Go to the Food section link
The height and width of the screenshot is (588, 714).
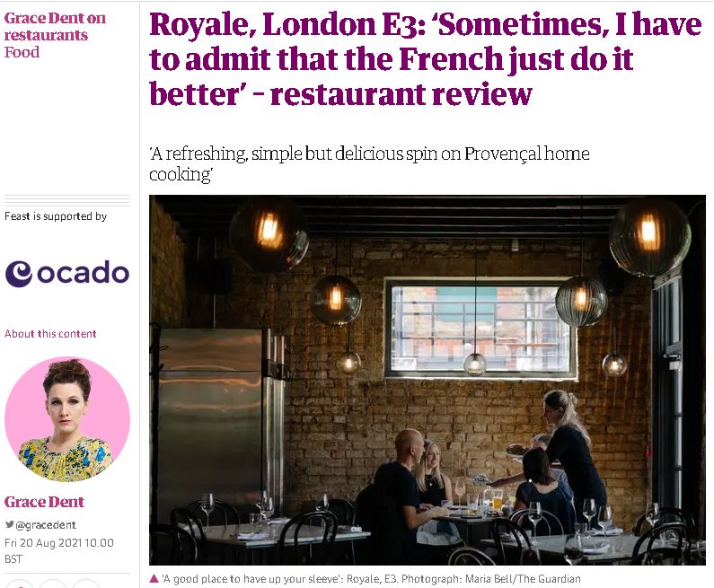[22, 52]
